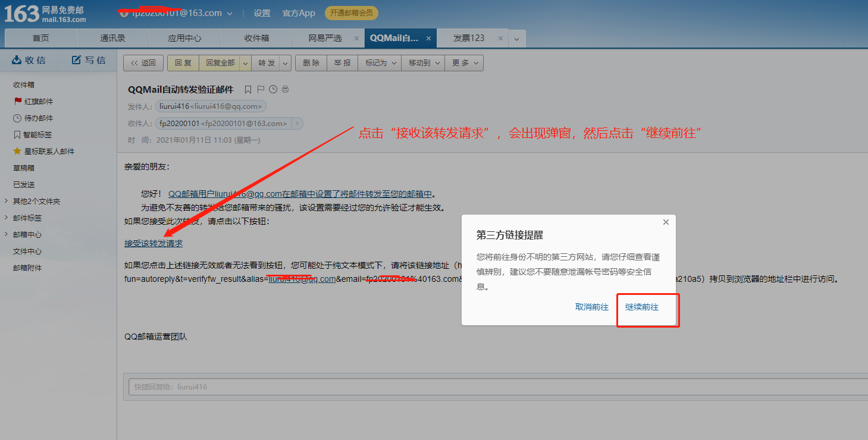Screen dimensions: 868x440
Task: Switch to 通讯录 tab
Action: coord(113,38)
